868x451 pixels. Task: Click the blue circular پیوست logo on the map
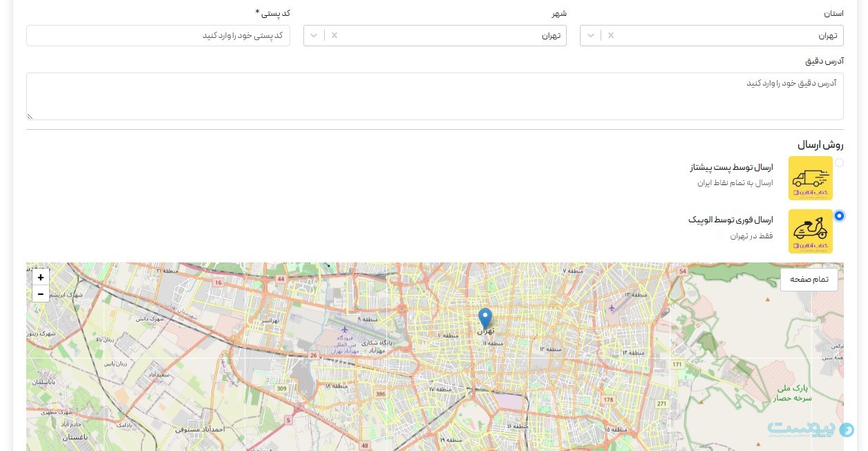click(848, 429)
